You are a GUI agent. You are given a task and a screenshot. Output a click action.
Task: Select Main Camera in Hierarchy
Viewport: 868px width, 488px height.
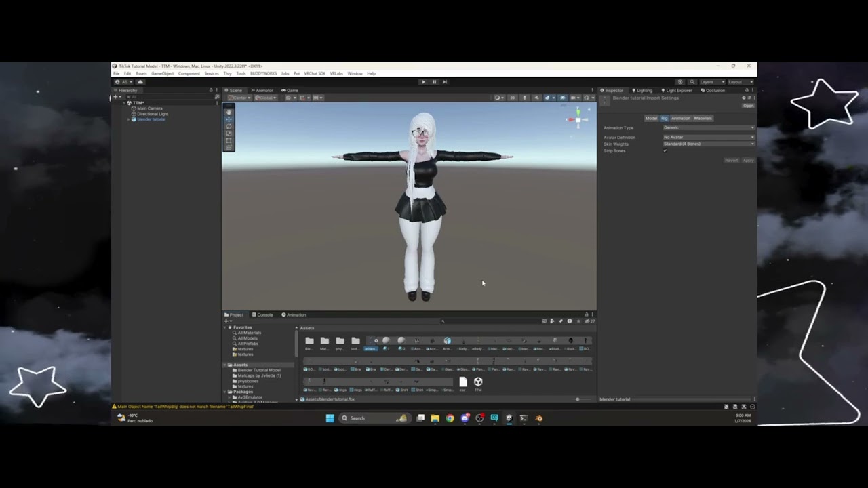tap(149, 108)
